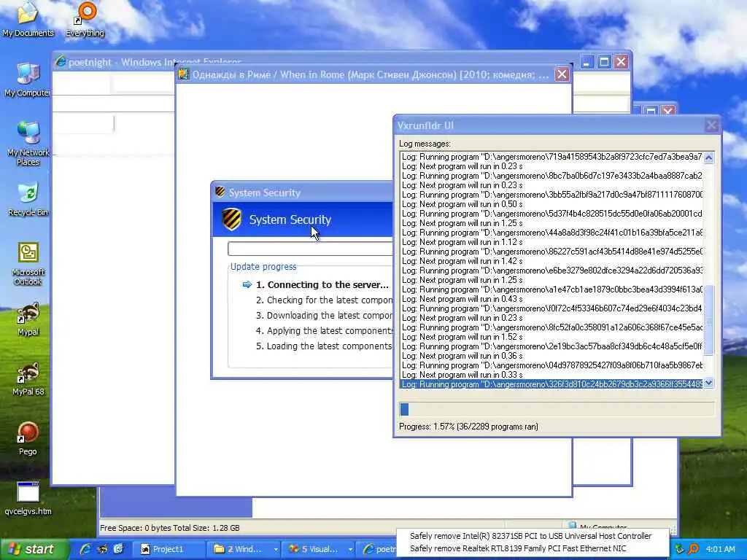Image resolution: width=747 pixels, height=560 pixels.
Task: Click 'Free Space: 0 bytes' status bar text
Action: (x=169, y=528)
